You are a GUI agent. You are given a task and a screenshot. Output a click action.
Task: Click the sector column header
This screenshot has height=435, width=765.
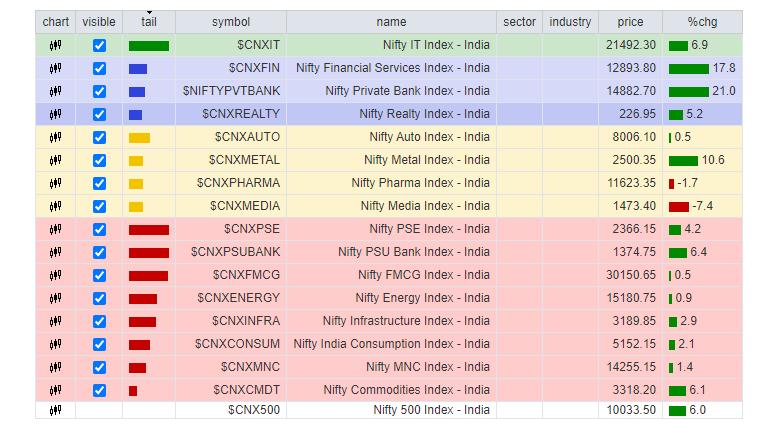[x=519, y=22]
